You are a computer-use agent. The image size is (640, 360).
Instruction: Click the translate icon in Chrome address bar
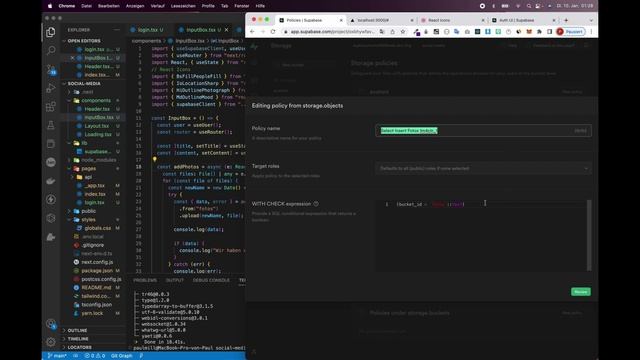tap(382, 31)
